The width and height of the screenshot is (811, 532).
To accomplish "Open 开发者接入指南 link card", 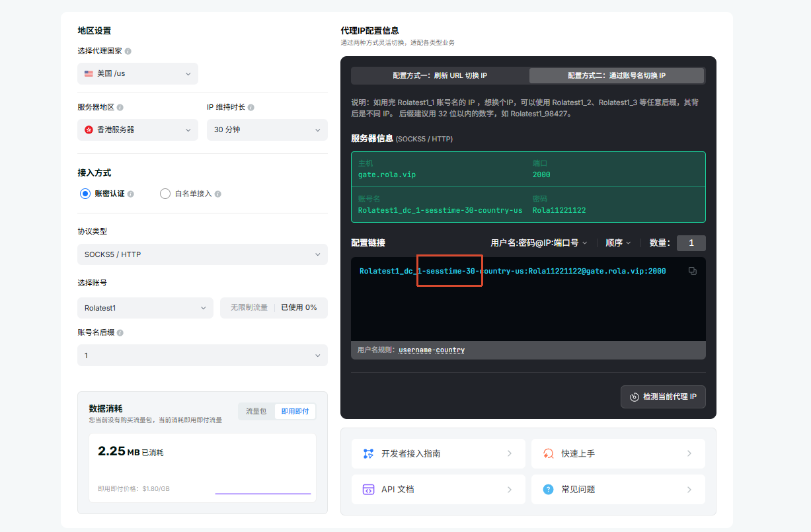I will [438, 453].
